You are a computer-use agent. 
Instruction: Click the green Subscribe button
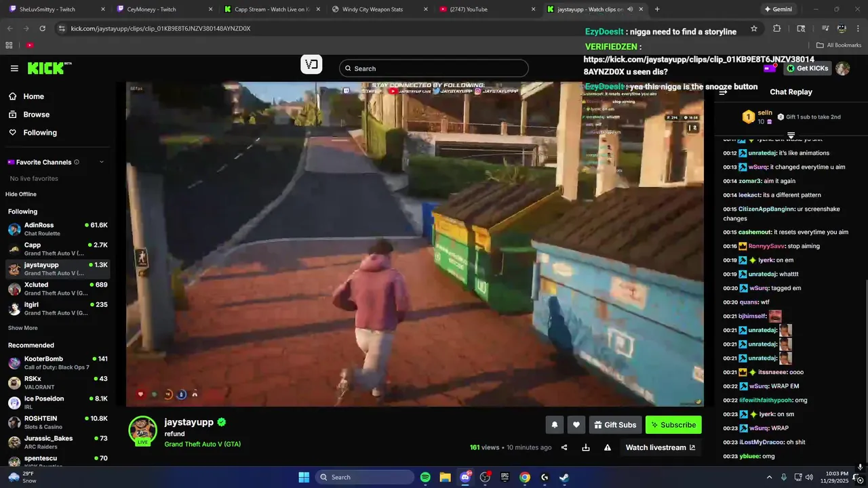point(673,425)
